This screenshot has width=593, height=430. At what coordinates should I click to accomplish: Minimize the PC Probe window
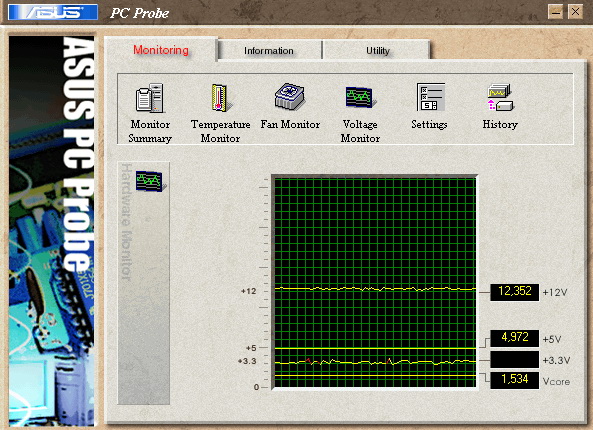556,12
